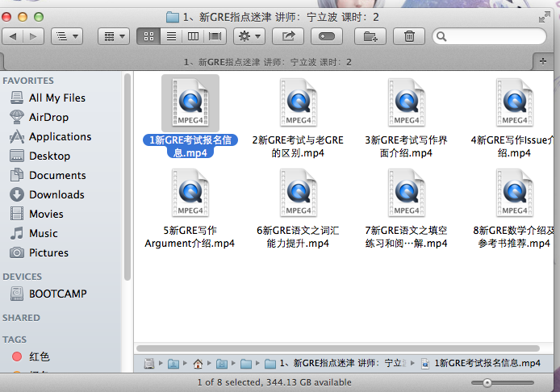Click the file name label 1新GRE考试报名信息.mp4
Viewport: 560px width, 392px height.
point(190,146)
